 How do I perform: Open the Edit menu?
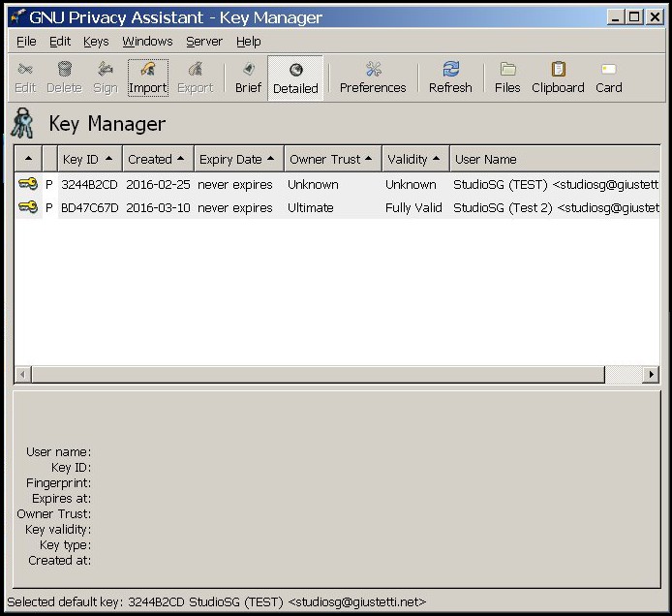(60, 42)
